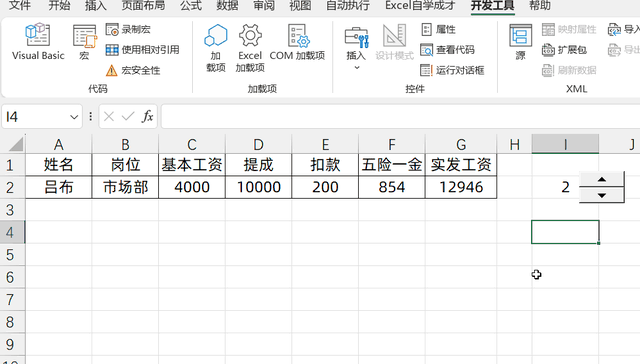The height and width of the screenshot is (364, 640).
Task: Switch to the Excel自学成才 tab
Action: point(420,5)
